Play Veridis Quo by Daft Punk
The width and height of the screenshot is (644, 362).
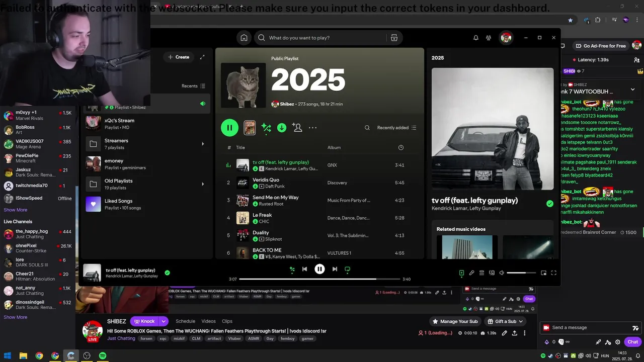coord(320,183)
